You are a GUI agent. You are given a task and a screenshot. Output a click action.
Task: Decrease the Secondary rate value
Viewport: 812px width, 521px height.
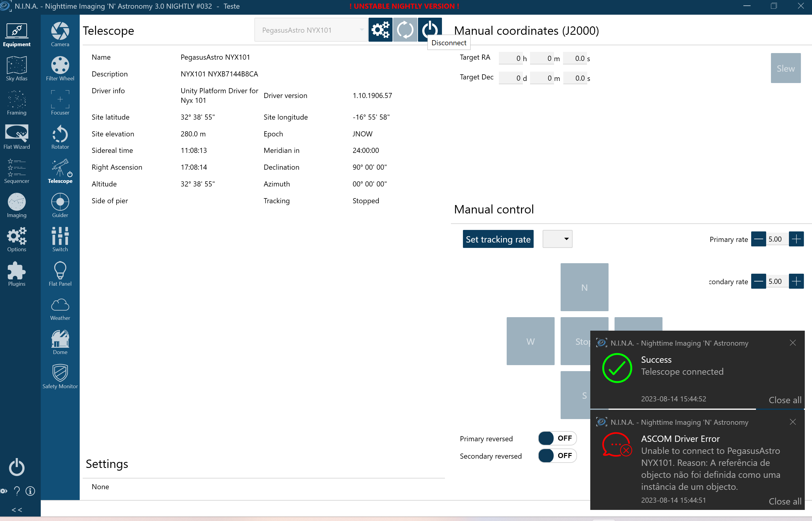coord(758,281)
